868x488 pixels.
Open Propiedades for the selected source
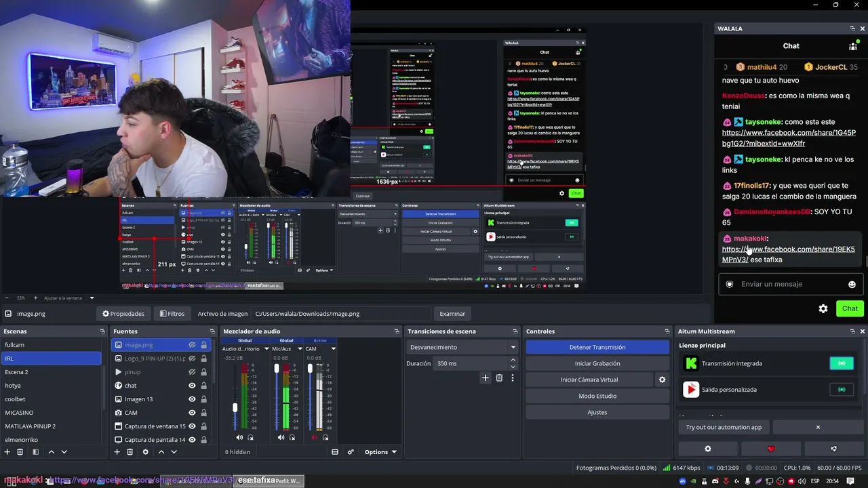point(123,314)
